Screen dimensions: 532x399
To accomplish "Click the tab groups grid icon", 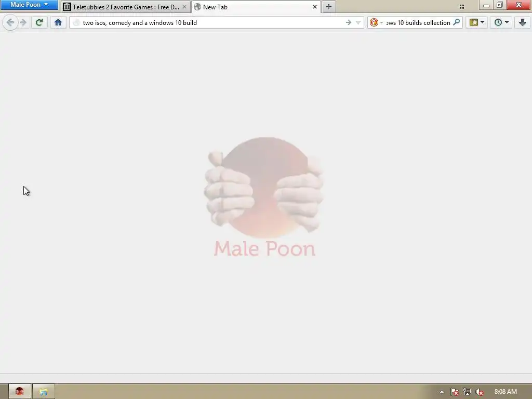I will point(462,7).
